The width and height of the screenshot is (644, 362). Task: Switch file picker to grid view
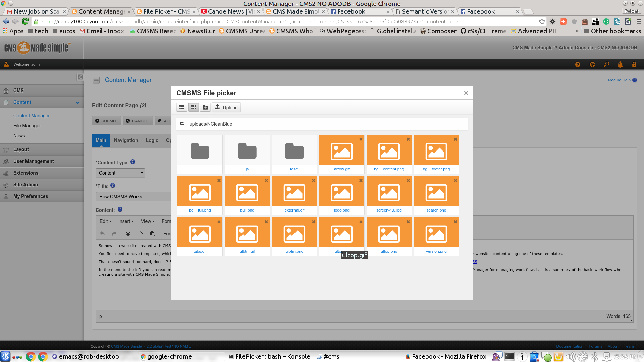(194, 107)
